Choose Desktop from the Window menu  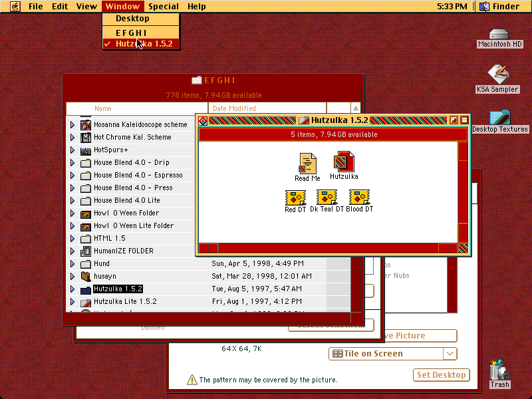click(x=141, y=19)
